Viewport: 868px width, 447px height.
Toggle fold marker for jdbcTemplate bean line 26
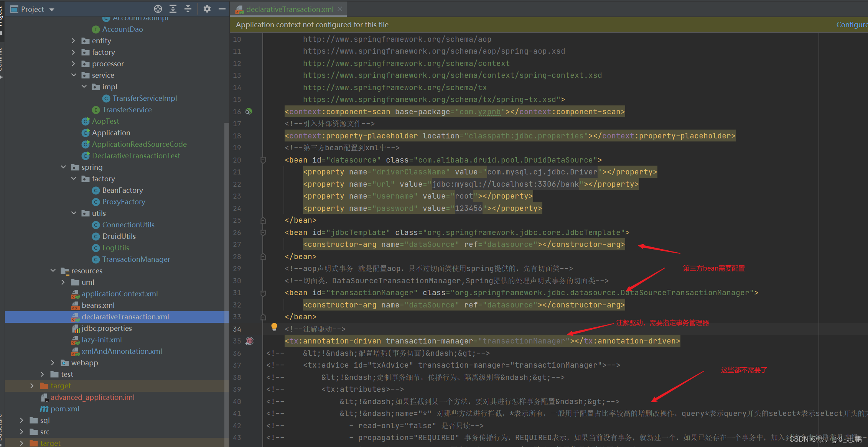click(263, 232)
